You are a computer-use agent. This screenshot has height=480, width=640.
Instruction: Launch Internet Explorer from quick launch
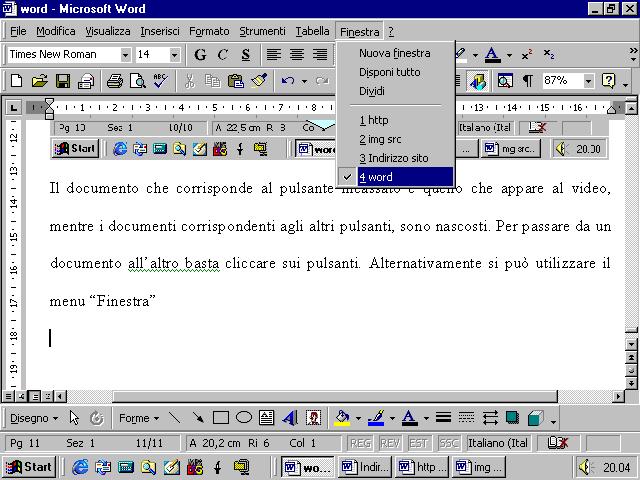pyautogui.click(x=80, y=467)
